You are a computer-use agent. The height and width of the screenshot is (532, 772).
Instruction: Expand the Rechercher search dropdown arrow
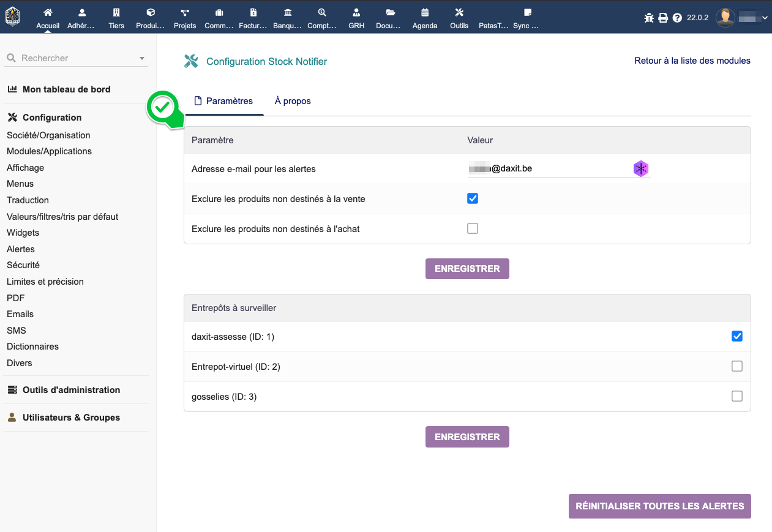point(142,59)
